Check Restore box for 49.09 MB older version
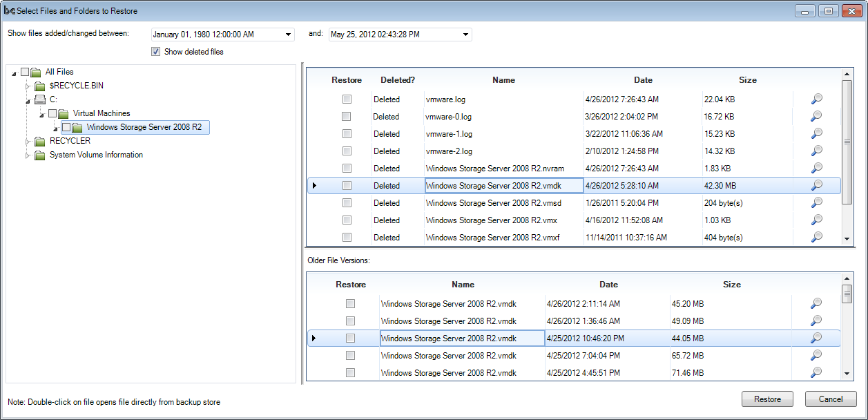 350,321
